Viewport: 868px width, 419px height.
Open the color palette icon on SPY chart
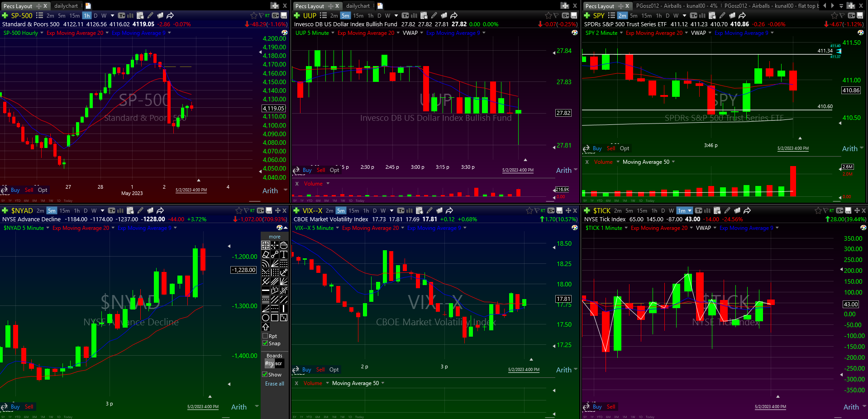(x=861, y=33)
